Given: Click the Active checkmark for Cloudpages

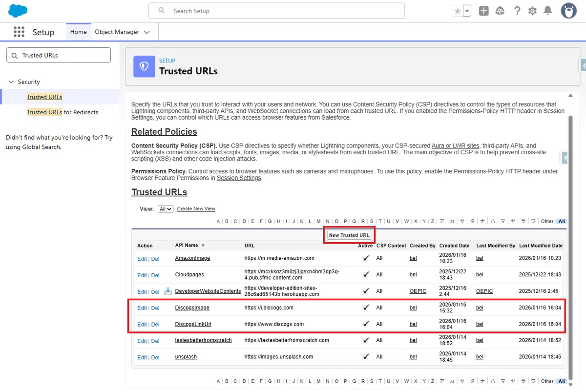Looking at the screenshot, I should click(x=366, y=275).
